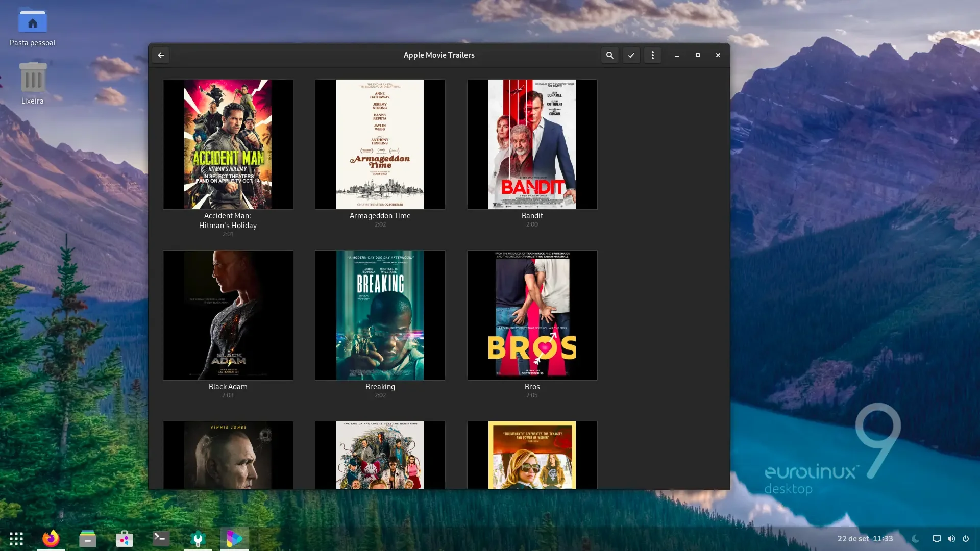Click the 2:00 duration under Bandit
The image size is (980, 551).
coord(532,224)
